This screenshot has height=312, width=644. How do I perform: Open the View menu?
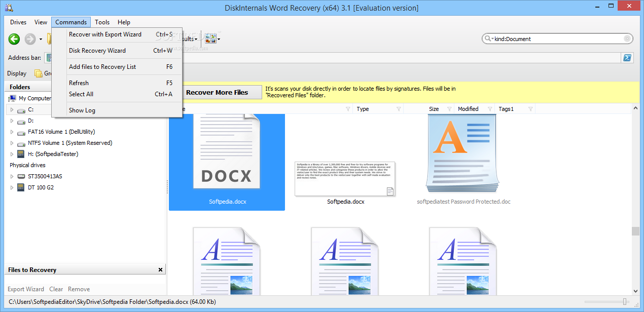[x=41, y=22]
